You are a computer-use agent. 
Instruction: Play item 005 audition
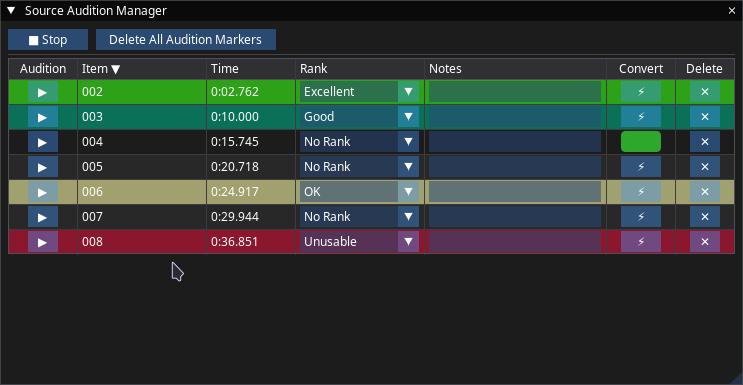pyautogui.click(x=43, y=167)
